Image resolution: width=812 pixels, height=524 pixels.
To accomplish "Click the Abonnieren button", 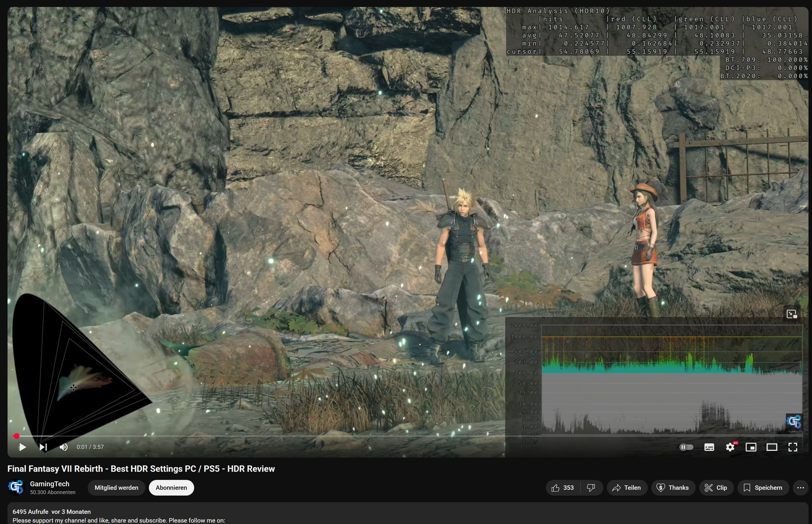I will (171, 487).
